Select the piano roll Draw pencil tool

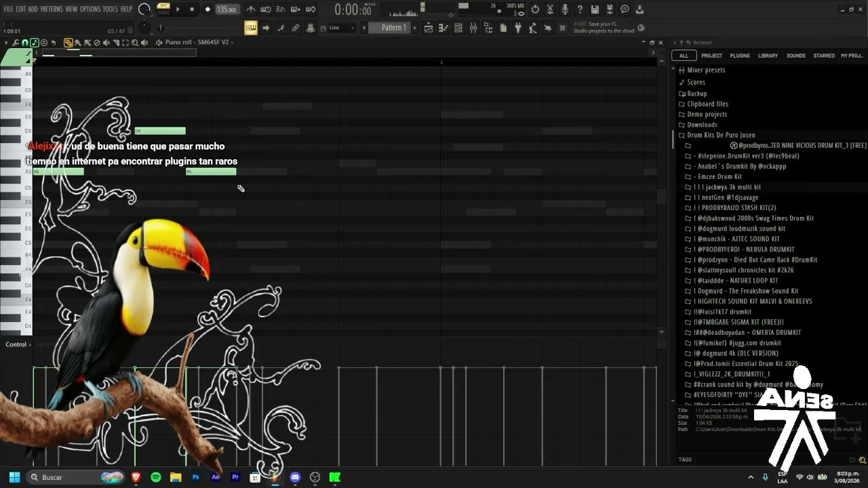[x=68, y=43]
